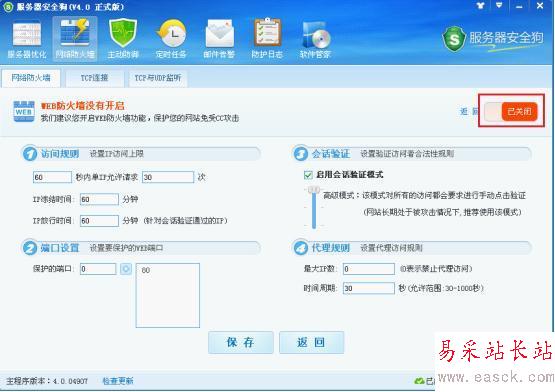Select port 80 in the port list
This screenshot has width=555, height=392.
click(146, 271)
